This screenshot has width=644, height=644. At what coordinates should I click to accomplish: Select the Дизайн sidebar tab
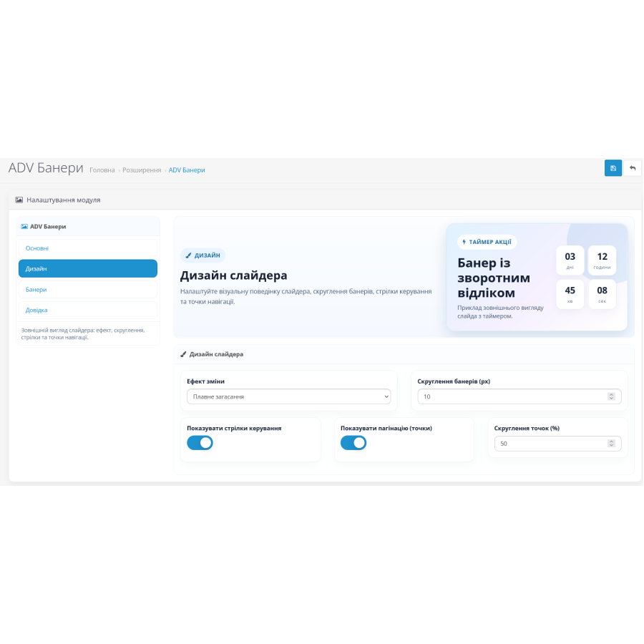click(x=88, y=268)
